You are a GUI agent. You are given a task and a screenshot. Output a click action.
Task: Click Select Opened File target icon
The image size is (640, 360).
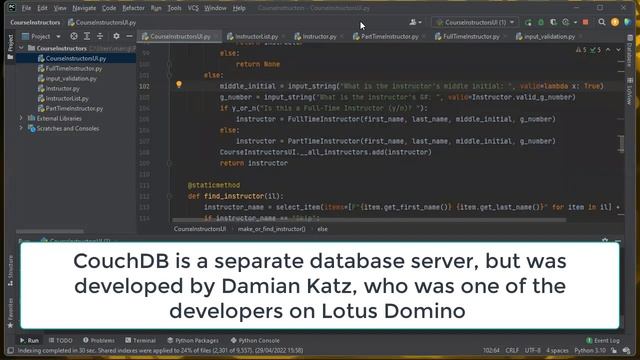click(x=74, y=36)
